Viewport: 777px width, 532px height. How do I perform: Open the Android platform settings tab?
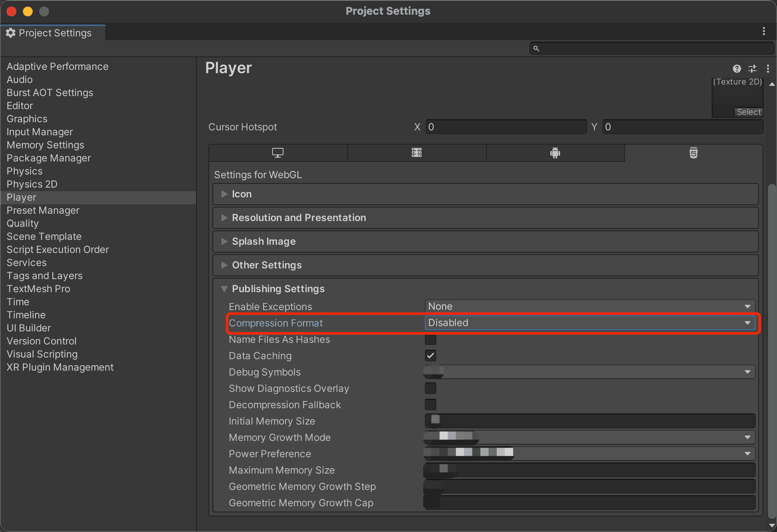(x=555, y=153)
